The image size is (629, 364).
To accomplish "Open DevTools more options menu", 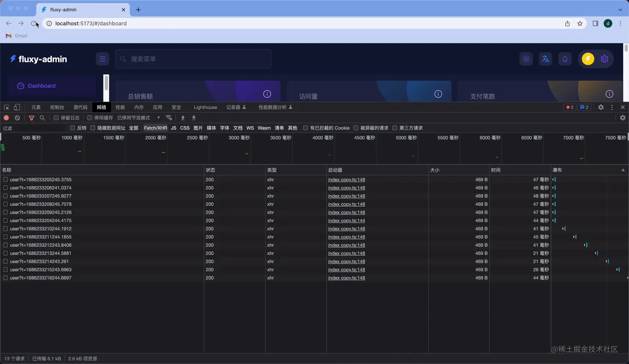I will [x=612, y=107].
